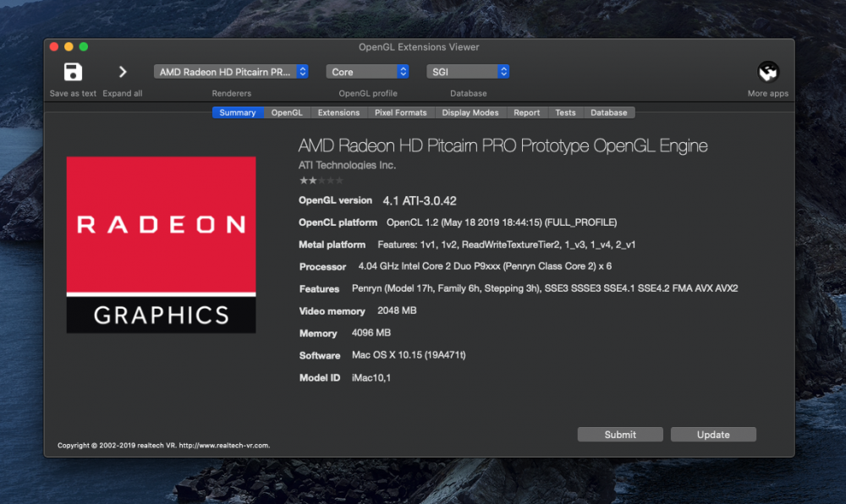
Task: Click the ATI Technologies Inc. vendor text
Action: 347,166
